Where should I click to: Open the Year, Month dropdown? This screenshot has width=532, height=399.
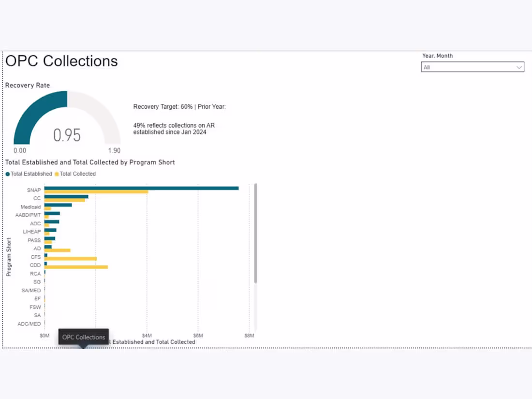click(473, 67)
